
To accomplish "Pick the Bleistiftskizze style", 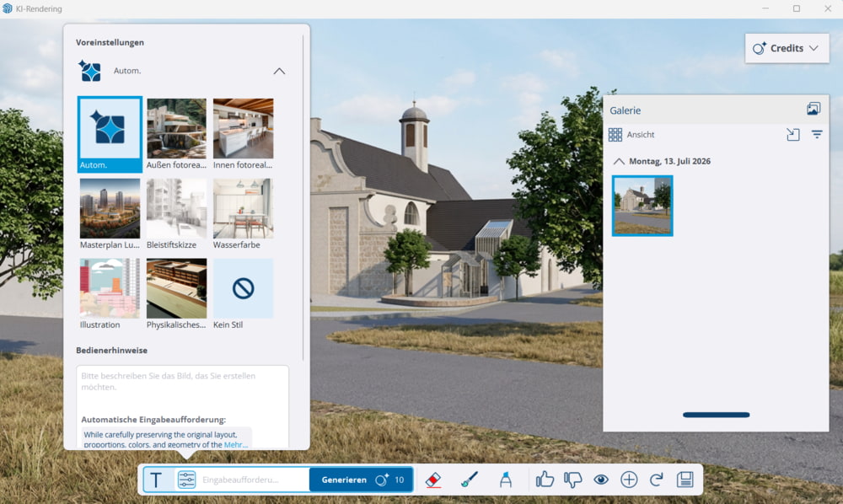I will click(176, 214).
